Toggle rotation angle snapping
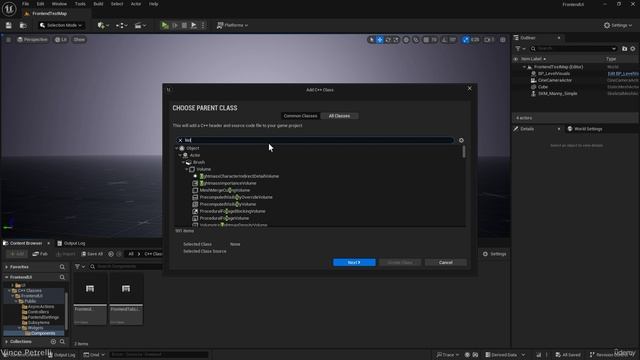Screen dimensions: 640x360 [x=445, y=40]
